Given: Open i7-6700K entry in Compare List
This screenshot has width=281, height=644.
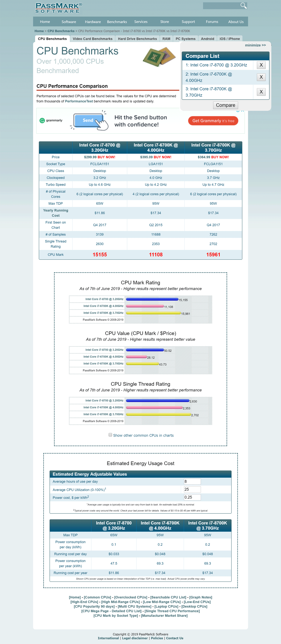Looking at the screenshot, I should click(209, 77).
